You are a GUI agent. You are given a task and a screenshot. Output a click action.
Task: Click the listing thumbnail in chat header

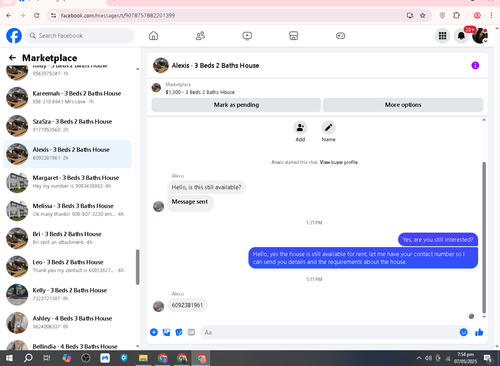point(161,65)
